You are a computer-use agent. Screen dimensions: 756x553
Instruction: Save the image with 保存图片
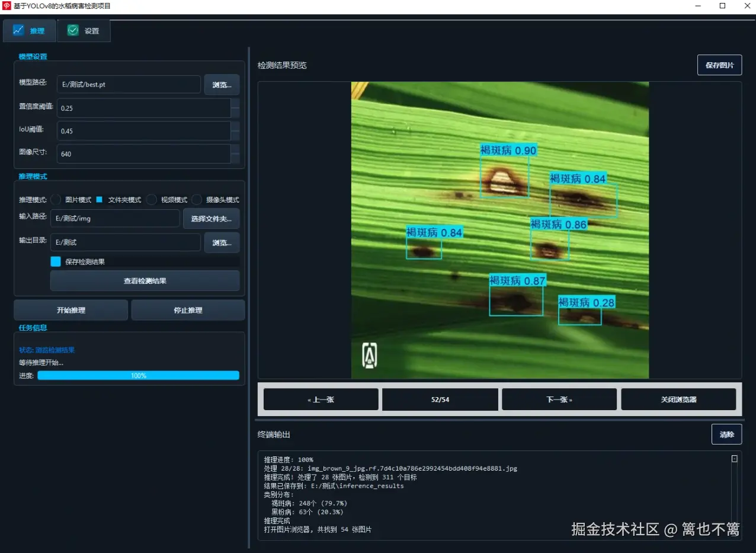[719, 65]
